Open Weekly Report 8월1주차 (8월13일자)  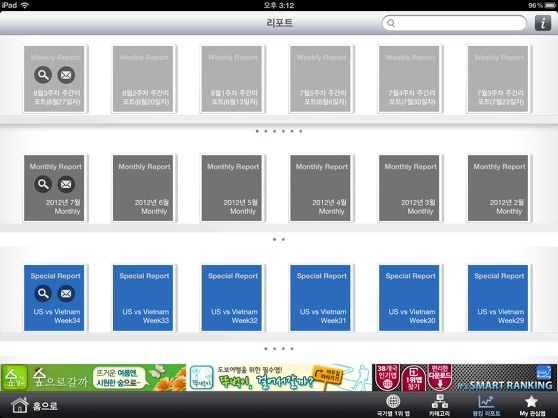point(232,79)
